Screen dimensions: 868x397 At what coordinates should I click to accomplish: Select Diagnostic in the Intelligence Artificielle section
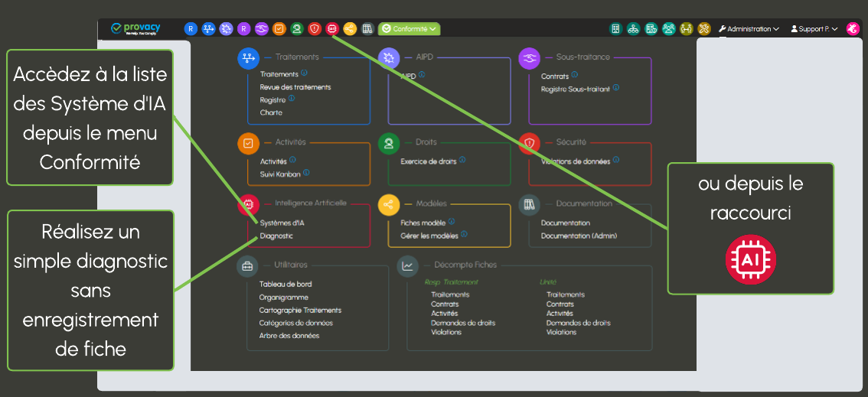(276, 236)
